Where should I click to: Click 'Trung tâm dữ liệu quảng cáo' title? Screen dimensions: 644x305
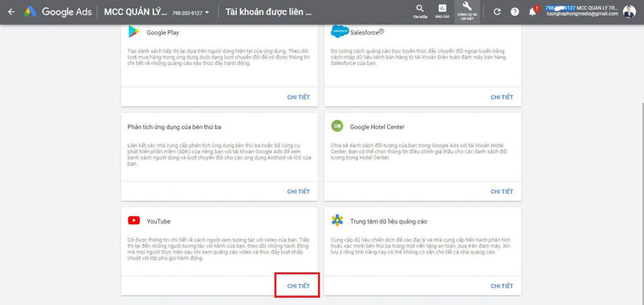coord(389,221)
